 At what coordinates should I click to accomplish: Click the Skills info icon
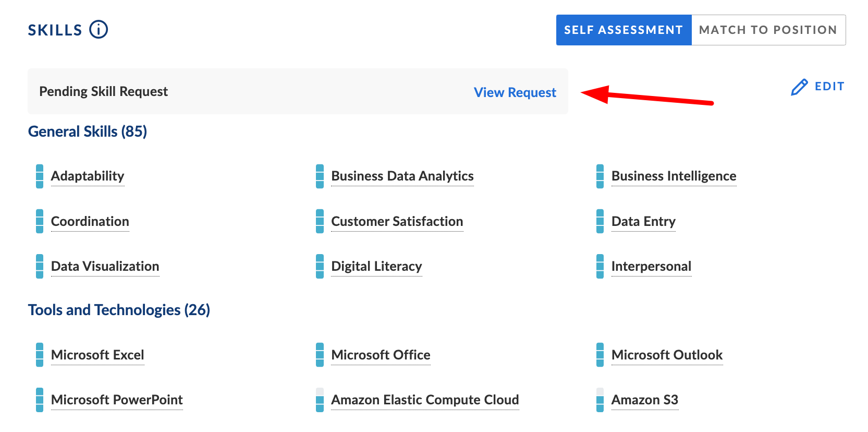coord(99,30)
